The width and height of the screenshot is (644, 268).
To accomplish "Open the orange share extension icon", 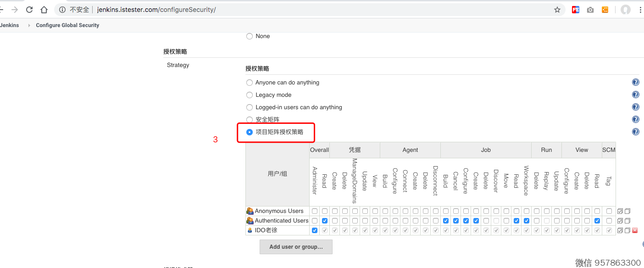I will (605, 10).
